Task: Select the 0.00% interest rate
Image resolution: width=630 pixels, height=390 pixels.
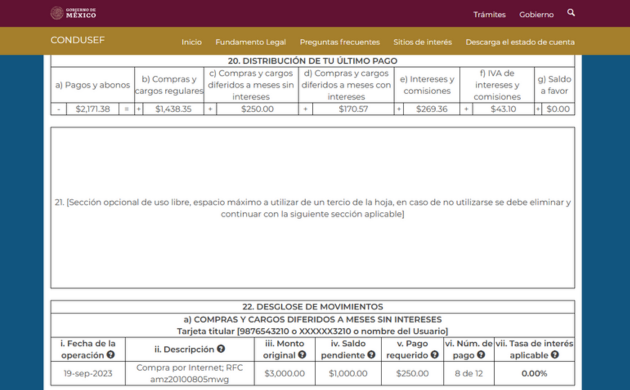Action: (534, 373)
